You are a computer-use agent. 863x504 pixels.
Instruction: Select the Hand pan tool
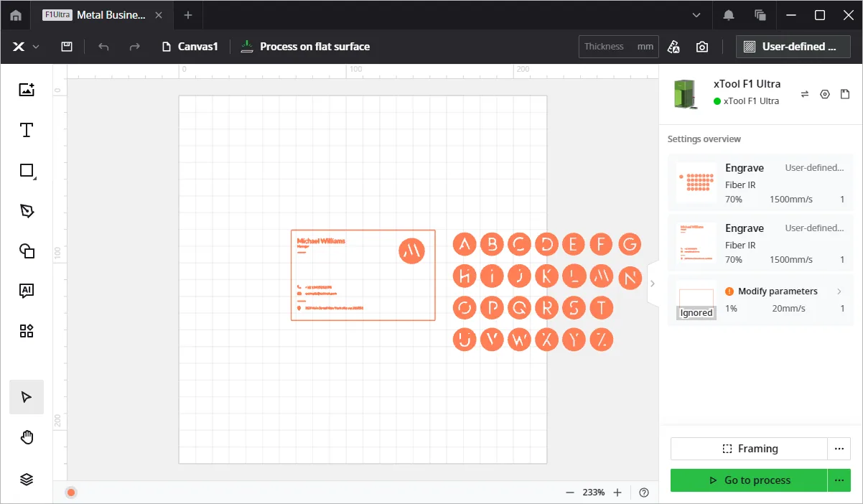pos(27,437)
